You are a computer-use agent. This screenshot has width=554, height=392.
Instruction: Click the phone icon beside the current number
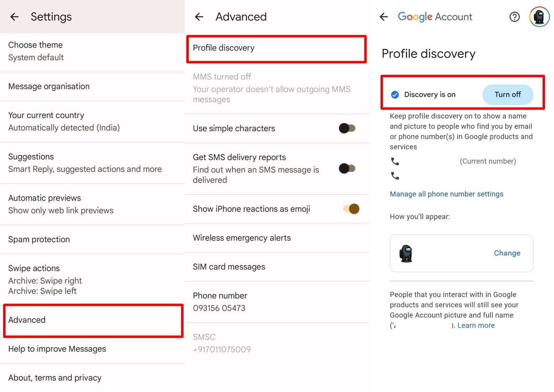tap(395, 161)
